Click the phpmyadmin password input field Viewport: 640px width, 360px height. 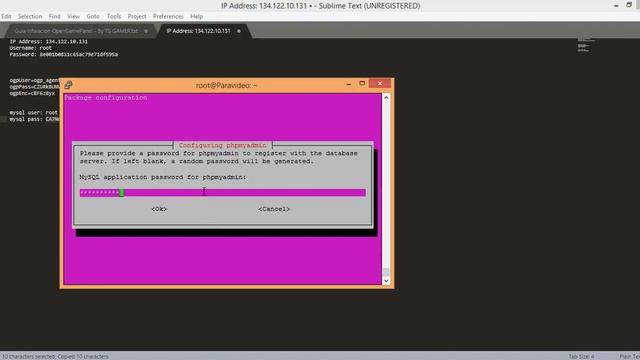(222, 193)
